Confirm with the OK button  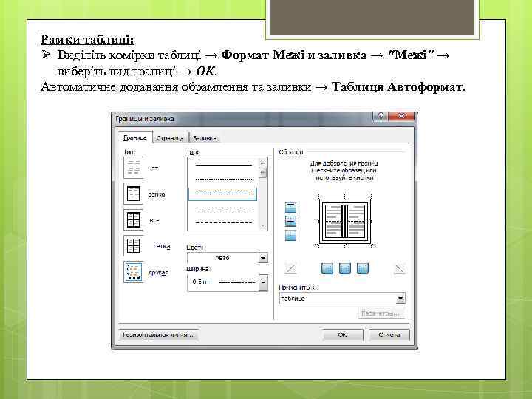342,335
